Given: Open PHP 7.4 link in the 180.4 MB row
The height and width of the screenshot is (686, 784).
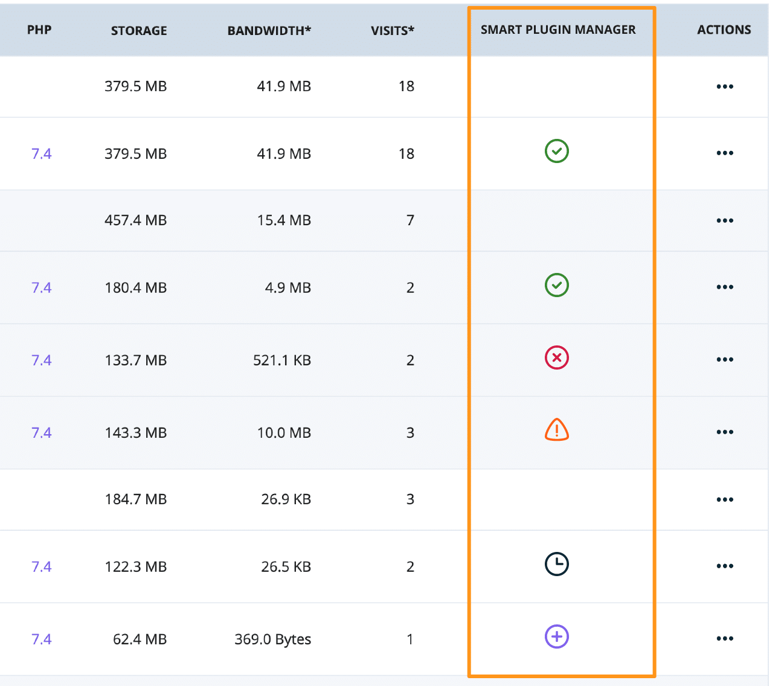Looking at the screenshot, I should (41, 287).
